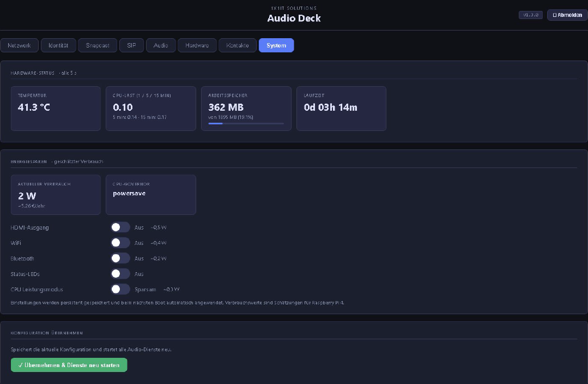Open the Audio tab
588x384 pixels.
pos(161,45)
